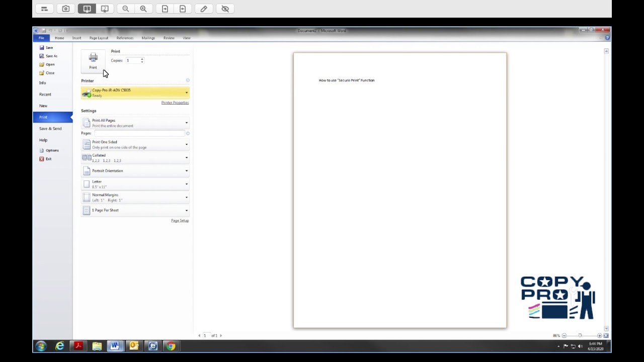
Task: Open the 1 Page Per Sheet dropdown
Action: coord(135,210)
